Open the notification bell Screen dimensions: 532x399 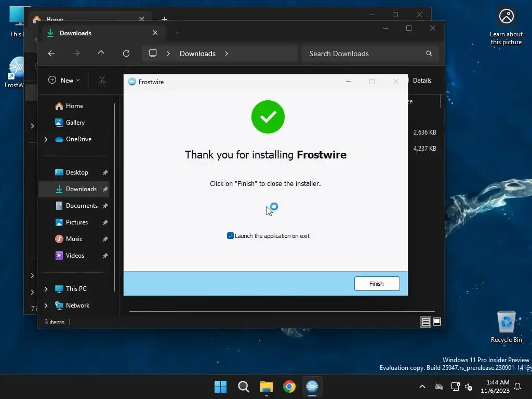[518, 387]
